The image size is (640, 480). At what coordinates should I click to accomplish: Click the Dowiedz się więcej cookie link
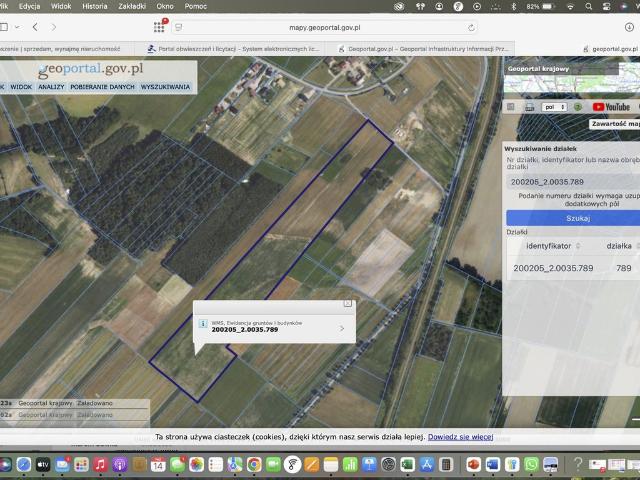click(460, 437)
